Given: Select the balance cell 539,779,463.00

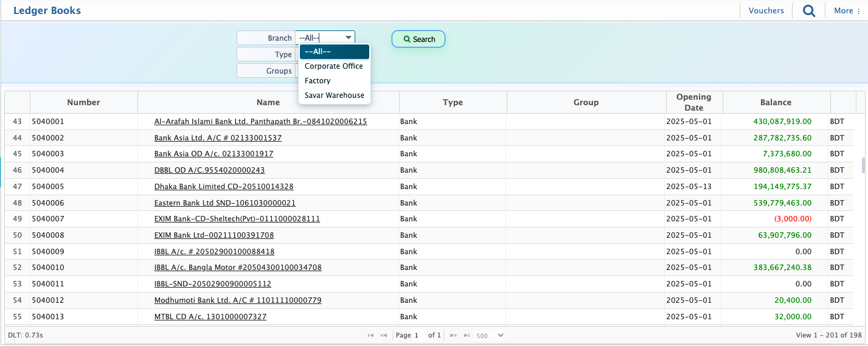Looking at the screenshot, I should pyautogui.click(x=776, y=203).
